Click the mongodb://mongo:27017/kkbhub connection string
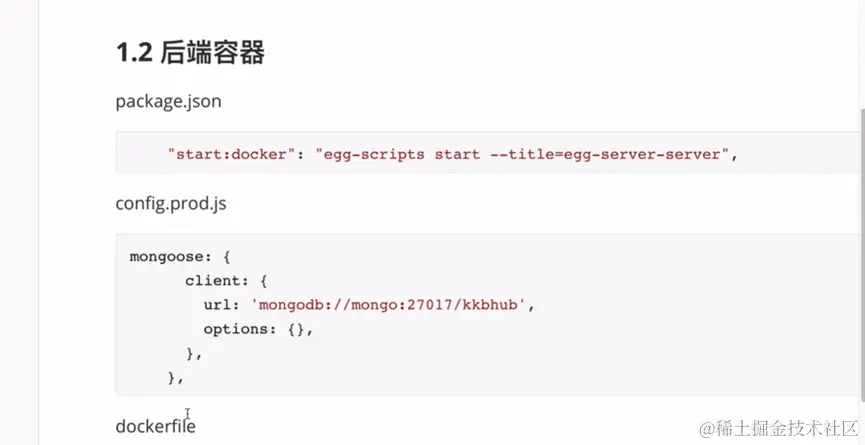Screen dimensions: 865x445 coord(388,305)
